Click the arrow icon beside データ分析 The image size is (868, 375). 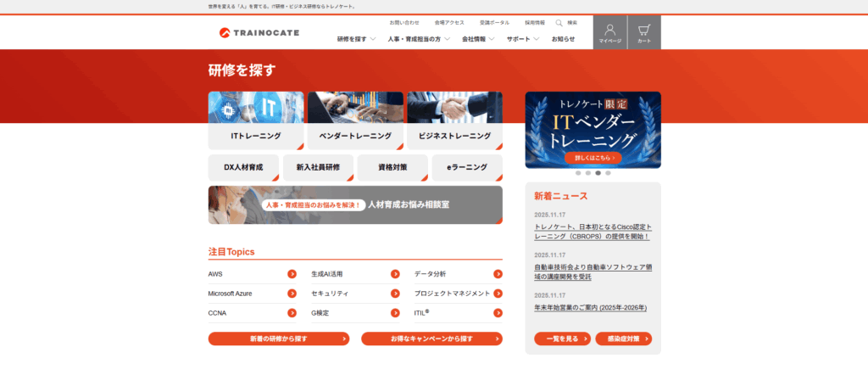[498, 274]
